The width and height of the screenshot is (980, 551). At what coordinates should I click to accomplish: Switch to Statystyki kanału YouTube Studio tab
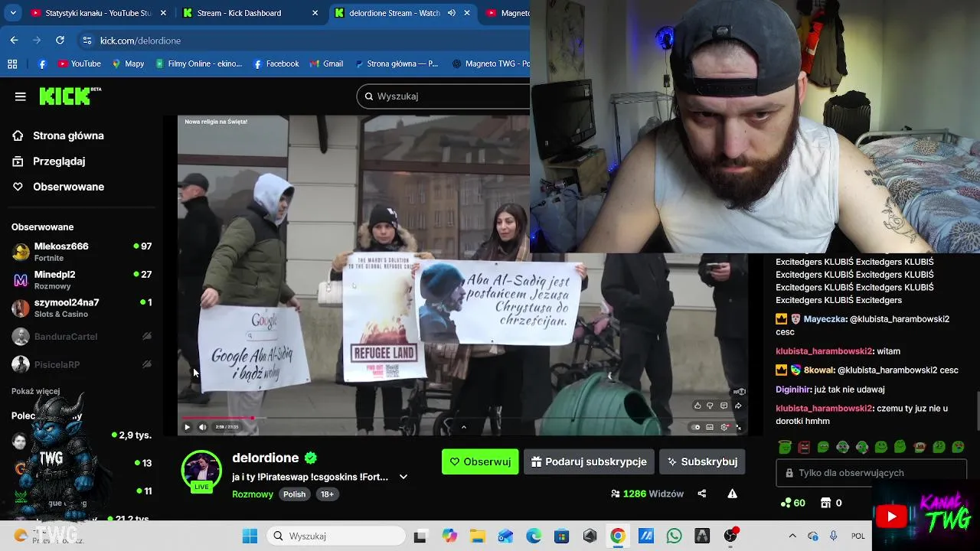click(100, 13)
